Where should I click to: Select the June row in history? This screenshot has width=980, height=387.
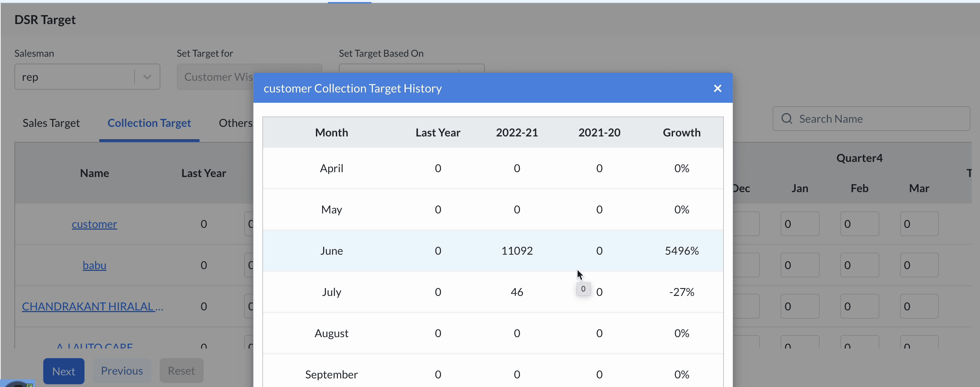coord(331,251)
